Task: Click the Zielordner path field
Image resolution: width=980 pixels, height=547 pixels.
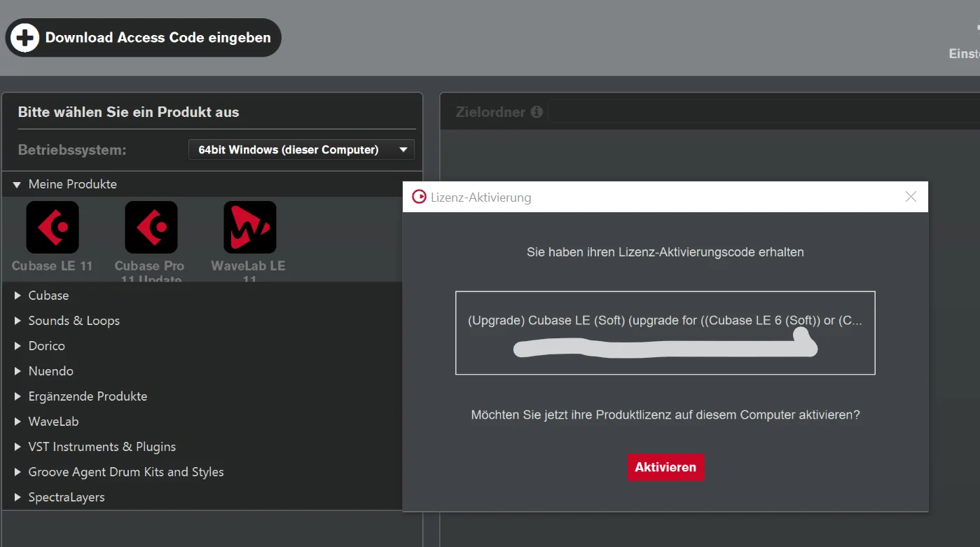Action: [x=764, y=112]
